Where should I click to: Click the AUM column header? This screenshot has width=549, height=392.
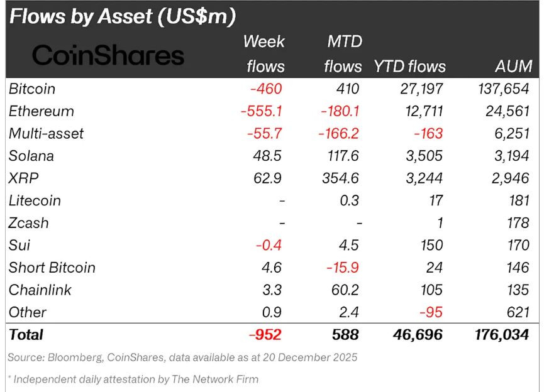514,66
